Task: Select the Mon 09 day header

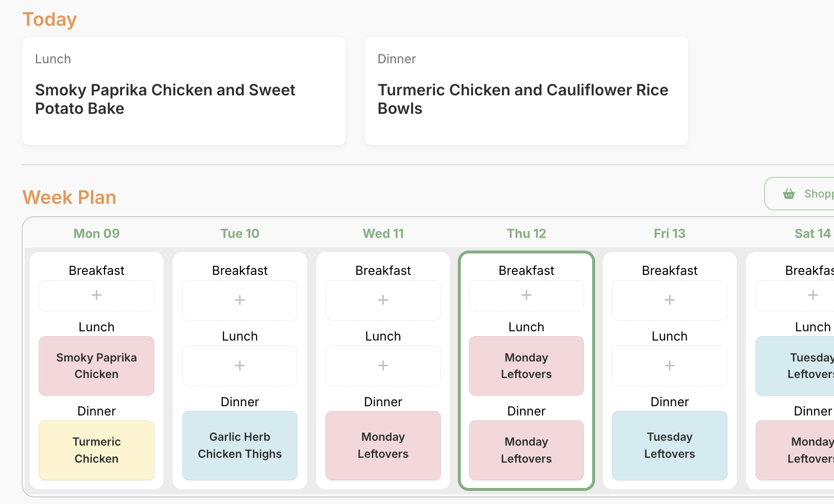Action: (96, 234)
